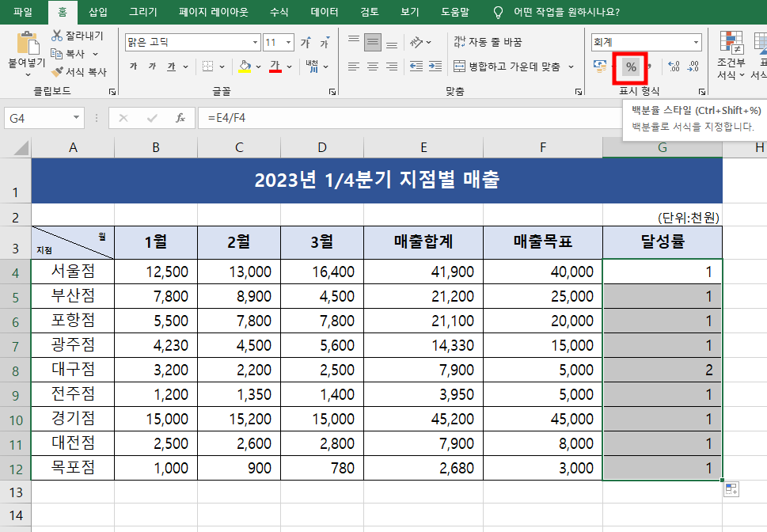
Task: Apply yellow fill color bucket
Action: [x=245, y=66]
